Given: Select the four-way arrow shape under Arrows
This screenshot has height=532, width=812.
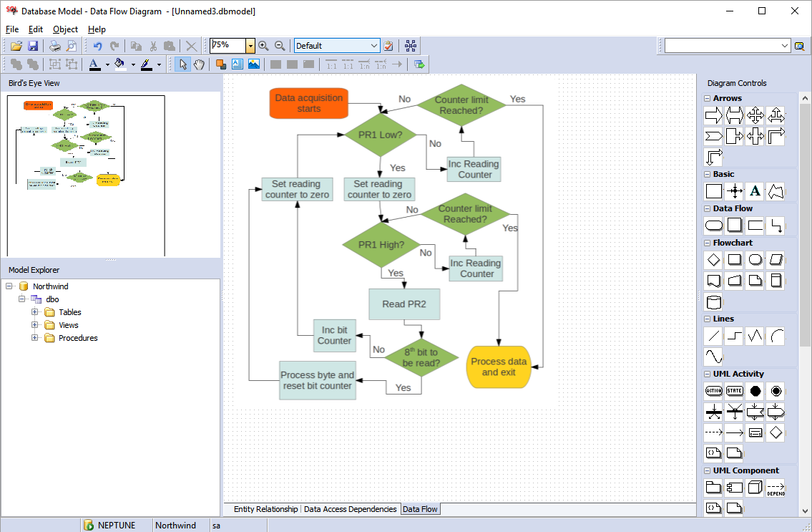Looking at the screenshot, I should [x=754, y=115].
